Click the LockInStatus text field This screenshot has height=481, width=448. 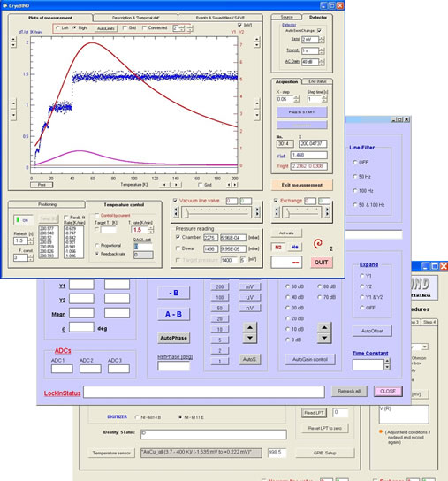(x=204, y=392)
